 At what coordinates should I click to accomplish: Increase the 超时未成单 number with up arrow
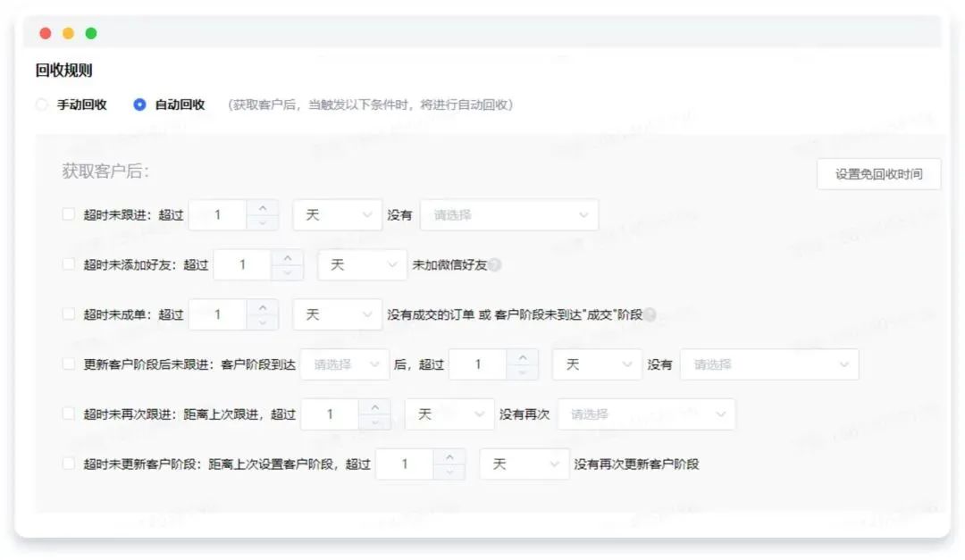tap(263, 308)
